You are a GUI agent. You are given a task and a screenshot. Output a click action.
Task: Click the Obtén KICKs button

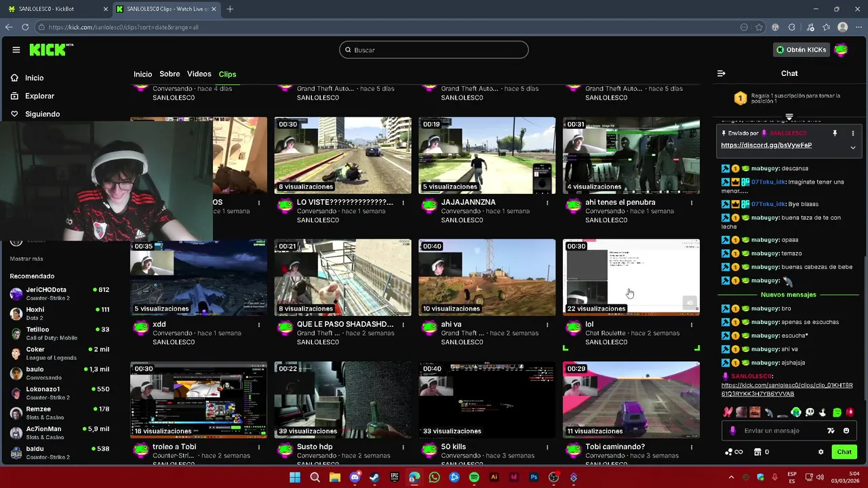[x=802, y=49]
